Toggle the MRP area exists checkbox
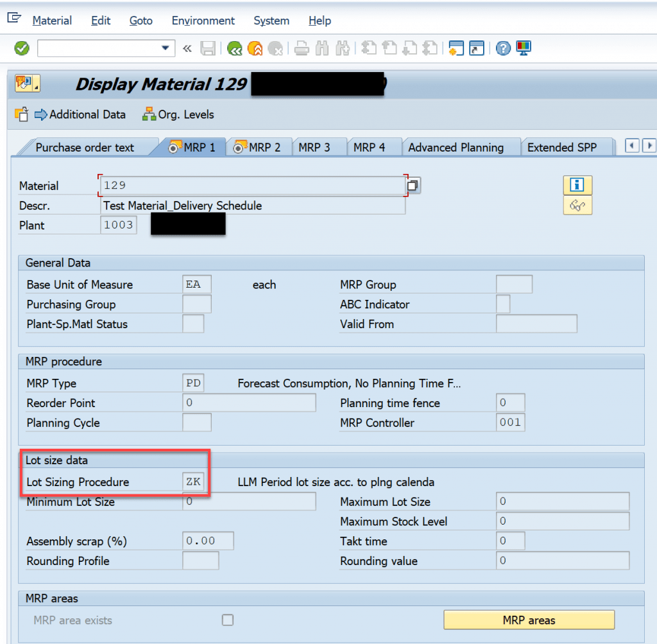This screenshot has width=657, height=644. [228, 620]
